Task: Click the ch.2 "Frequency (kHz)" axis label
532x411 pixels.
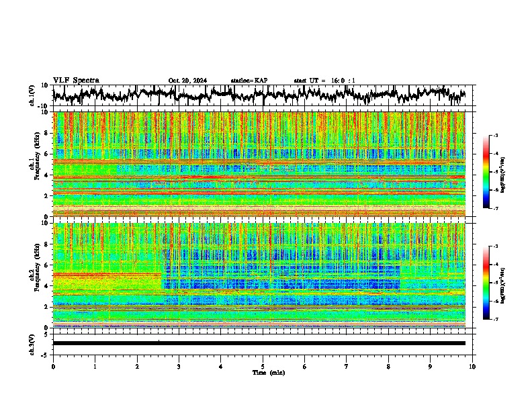Action: (x=37, y=267)
